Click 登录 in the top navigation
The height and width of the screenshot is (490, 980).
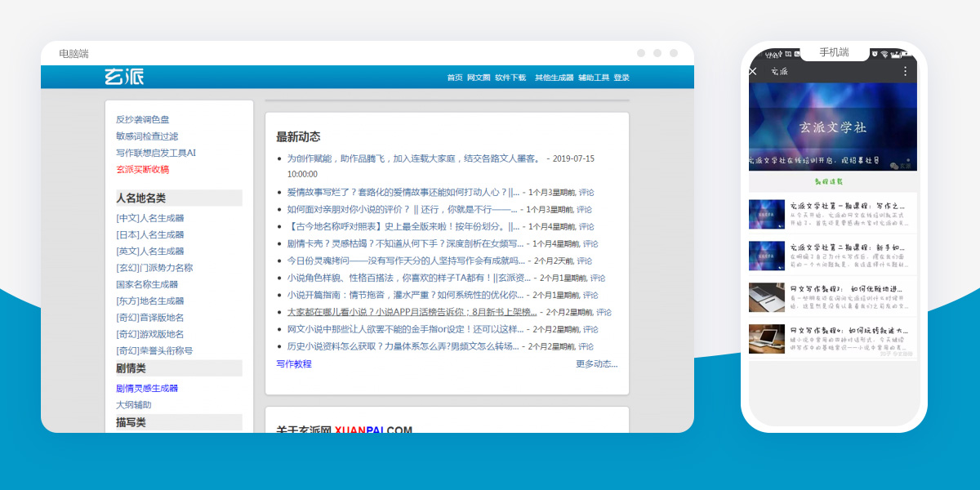pyautogui.click(x=621, y=78)
